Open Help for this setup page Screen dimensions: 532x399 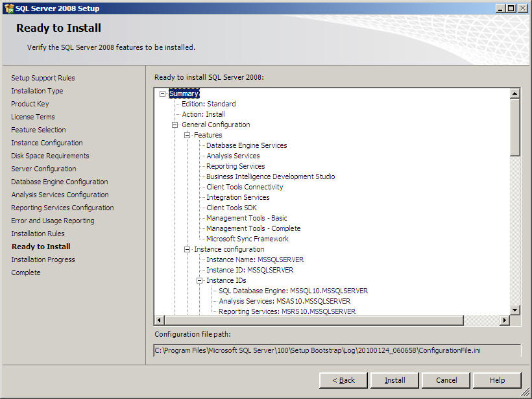pos(497,380)
